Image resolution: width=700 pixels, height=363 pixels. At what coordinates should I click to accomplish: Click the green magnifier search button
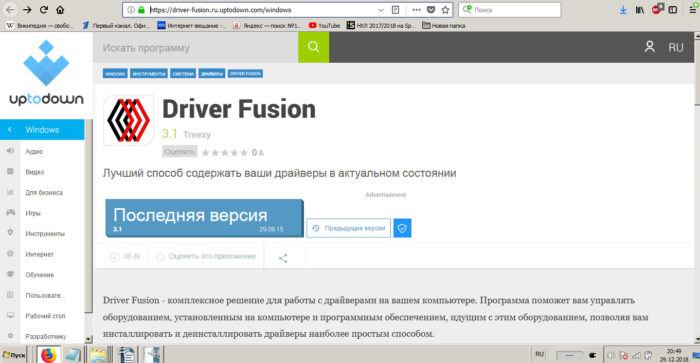pos(313,47)
